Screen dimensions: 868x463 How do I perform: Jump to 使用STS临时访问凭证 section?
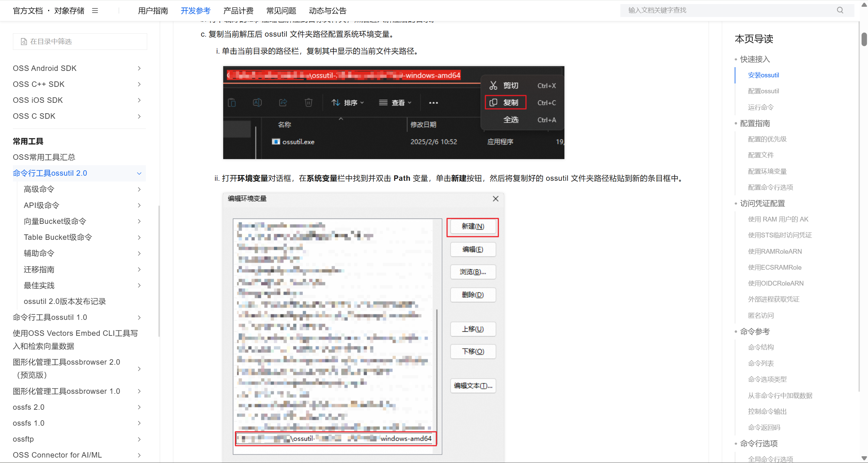(780, 235)
